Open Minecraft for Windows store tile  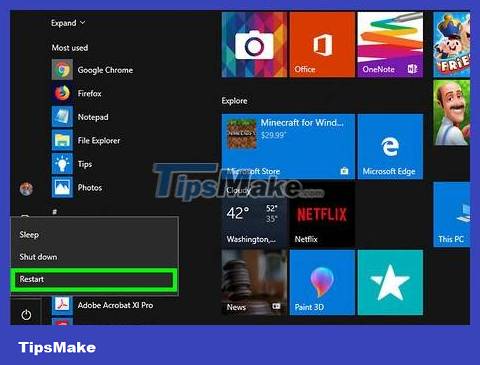288,146
